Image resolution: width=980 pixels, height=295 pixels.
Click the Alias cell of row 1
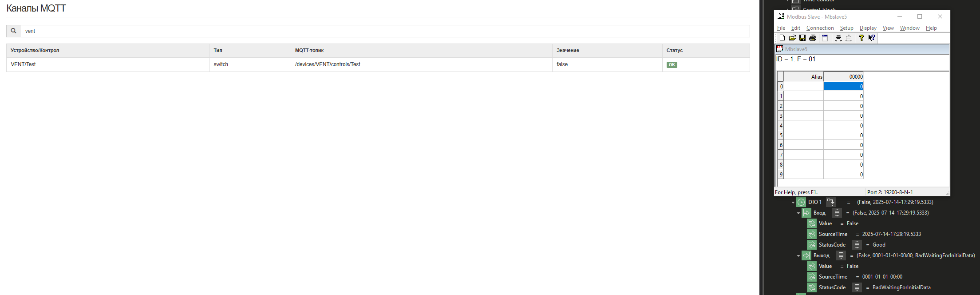coord(804,96)
